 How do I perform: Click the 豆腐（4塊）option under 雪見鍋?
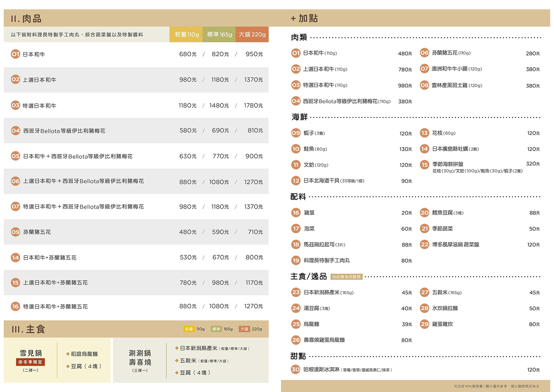[86, 366]
